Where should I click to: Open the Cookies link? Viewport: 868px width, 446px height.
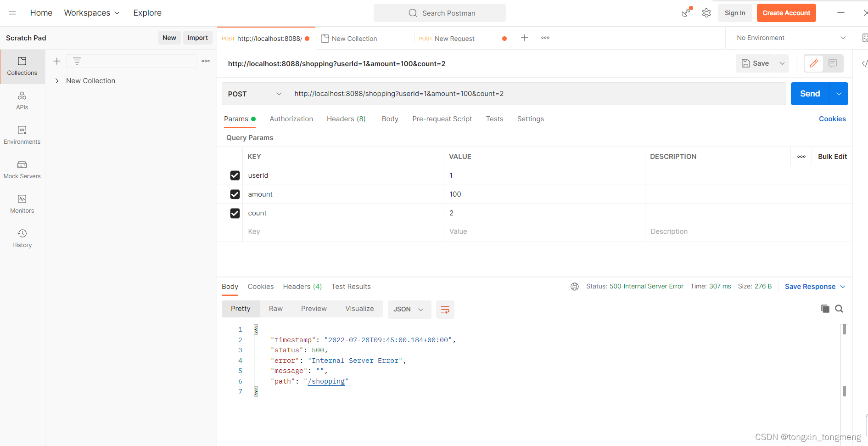tap(832, 119)
